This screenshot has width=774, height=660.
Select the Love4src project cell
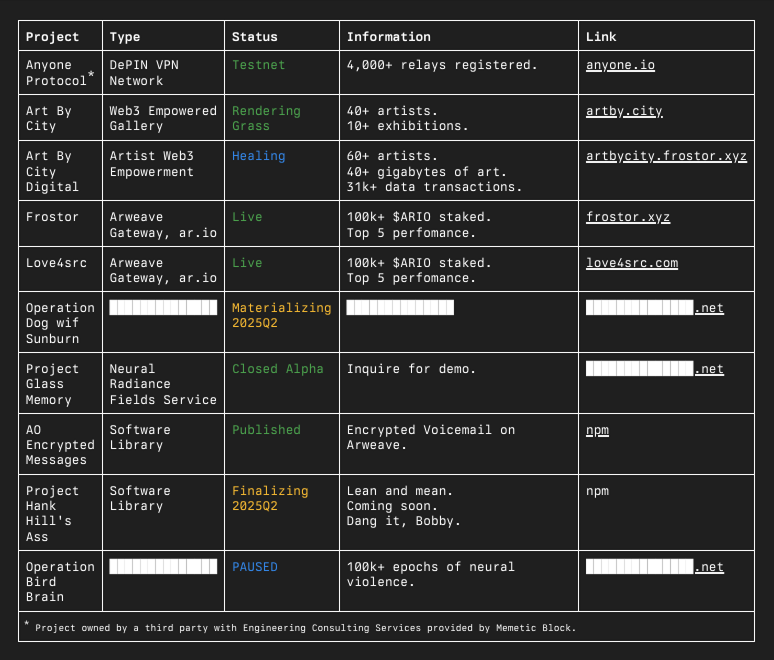60,269
